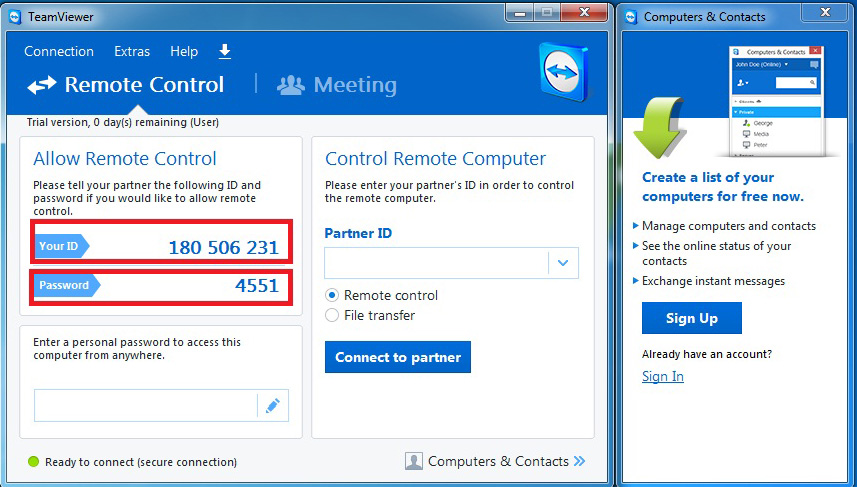Click the Computers & Contacts person icon
The height and width of the screenshot is (487, 857).
point(414,461)
